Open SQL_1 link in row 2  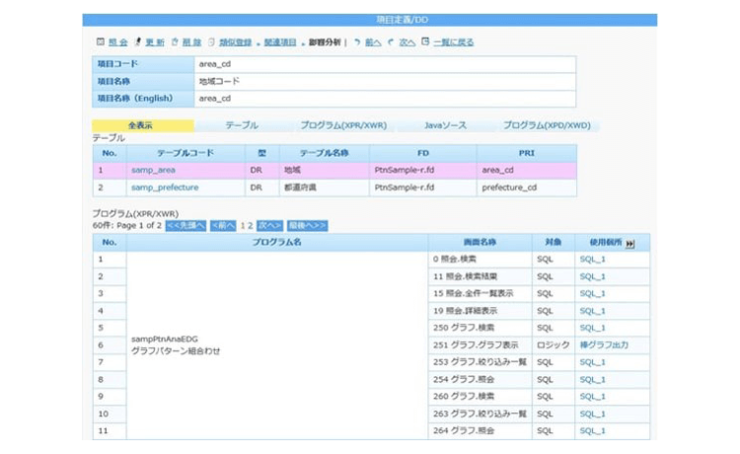click(x=592, y=277)
